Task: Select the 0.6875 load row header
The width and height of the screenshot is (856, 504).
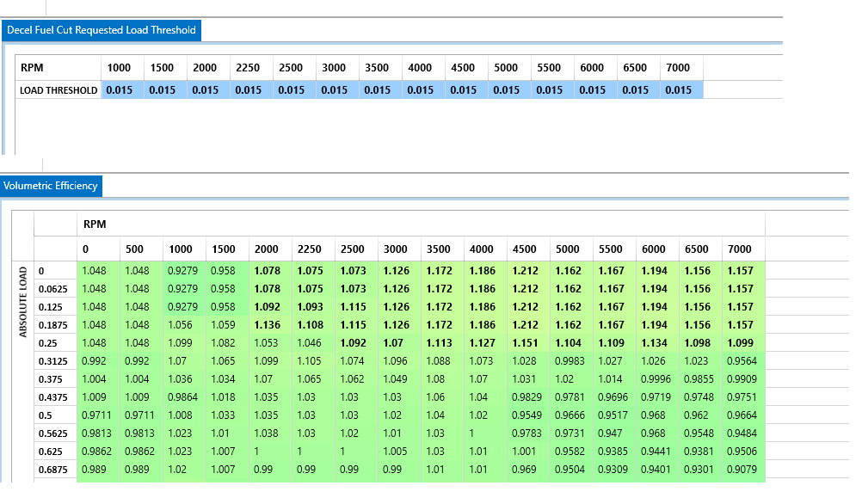Action: click(x=55, y=470)
